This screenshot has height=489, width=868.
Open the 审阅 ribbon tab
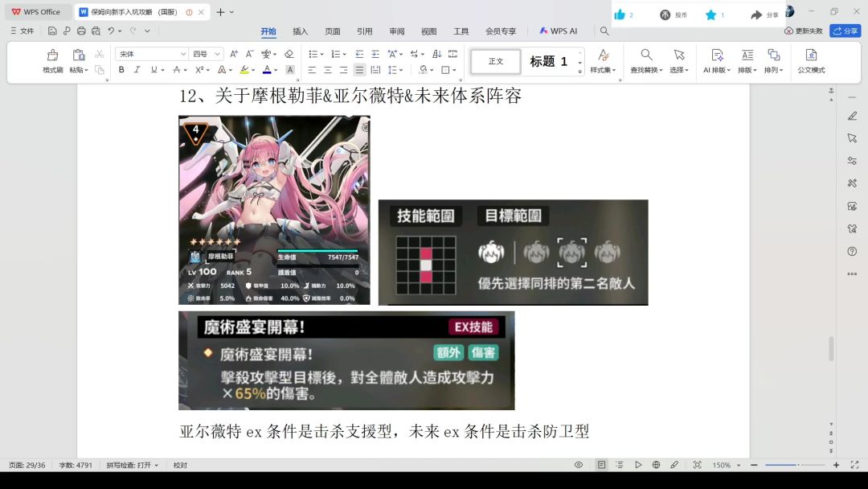(397, 31)
